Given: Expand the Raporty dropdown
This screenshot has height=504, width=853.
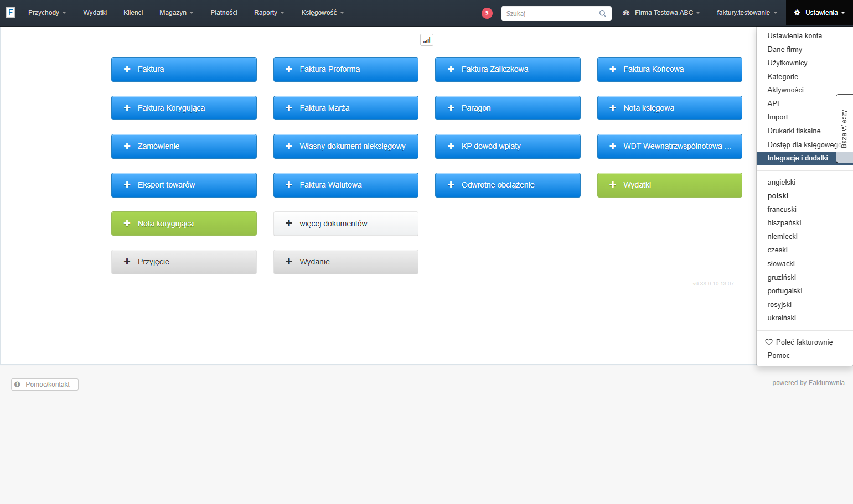Looking at the screenshot, I should [269, 13].
